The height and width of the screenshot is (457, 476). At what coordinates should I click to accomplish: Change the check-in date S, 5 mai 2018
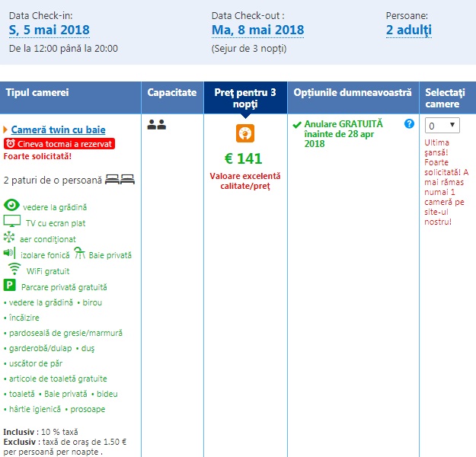(49, 30)
